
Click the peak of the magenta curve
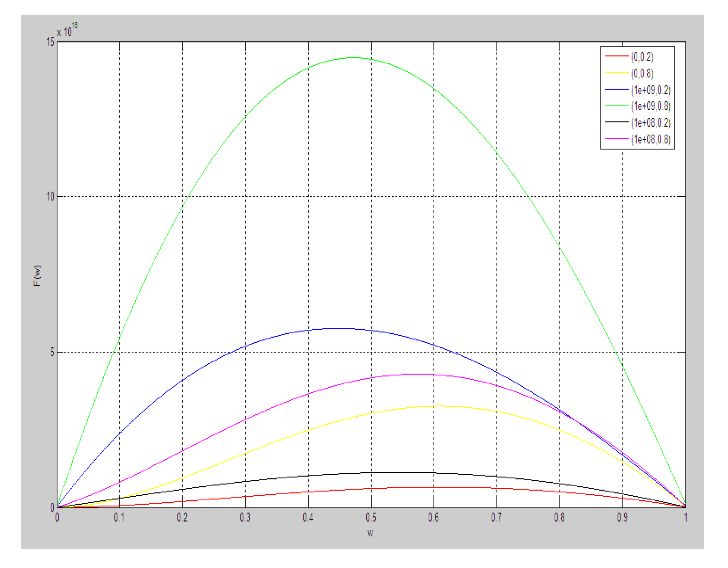pyautogui.click(x=417, y=374)
